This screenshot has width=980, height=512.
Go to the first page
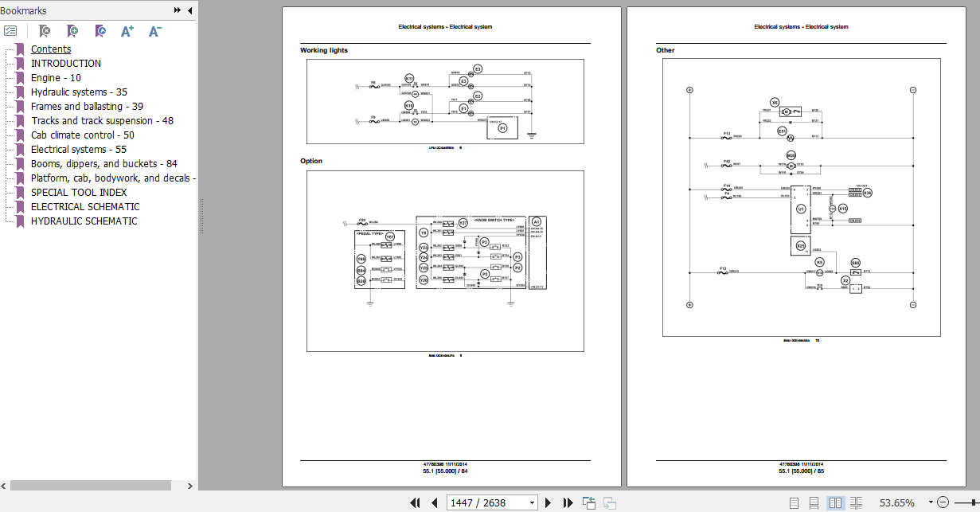[415, 502]
